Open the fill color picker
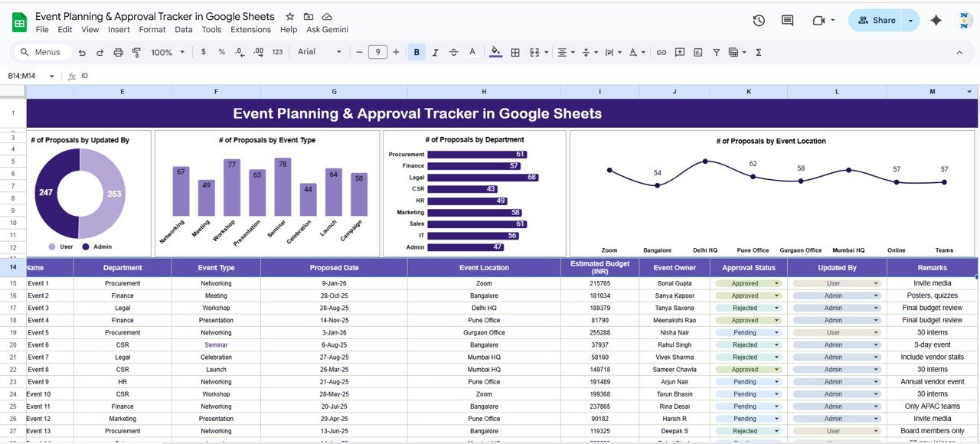Viewport: 980px width, 444px height. (x=495, y=52)
